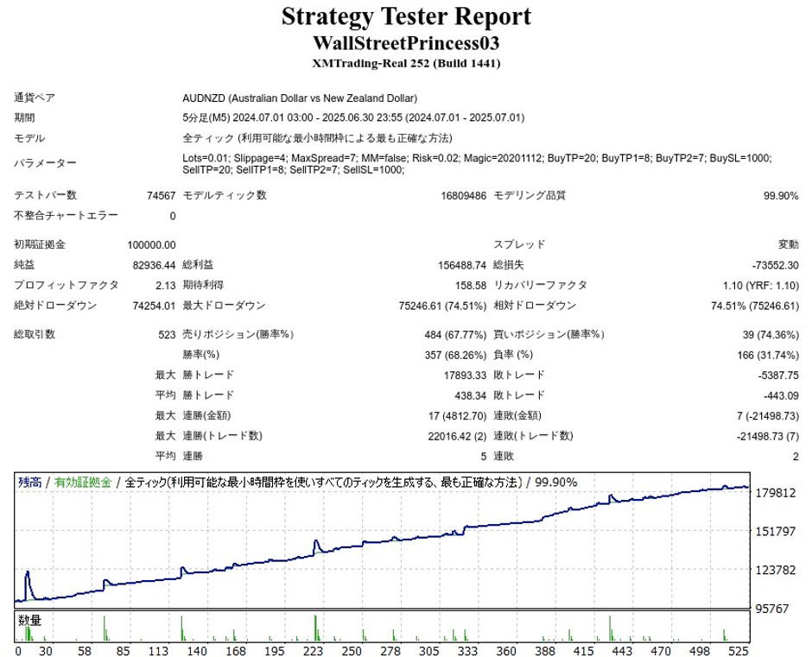Viewport: 812px width, 657px height.
Task: Select the Lots=0.01 parameter text line
Action: 477,158
